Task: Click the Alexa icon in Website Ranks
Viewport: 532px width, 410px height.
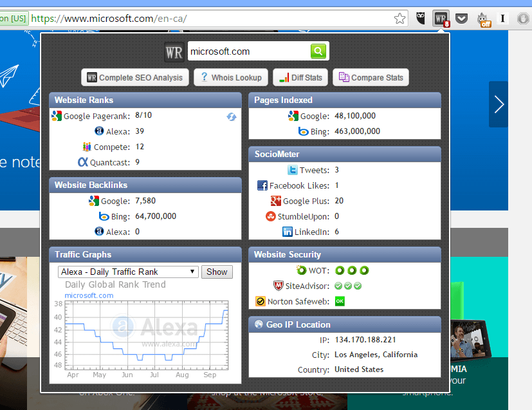Action: (99, 131)
